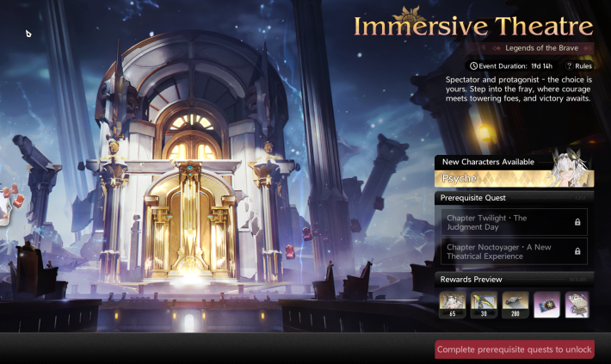Click Psyche character portrait
Screen dimensions: 611x364
pos(570,166)
